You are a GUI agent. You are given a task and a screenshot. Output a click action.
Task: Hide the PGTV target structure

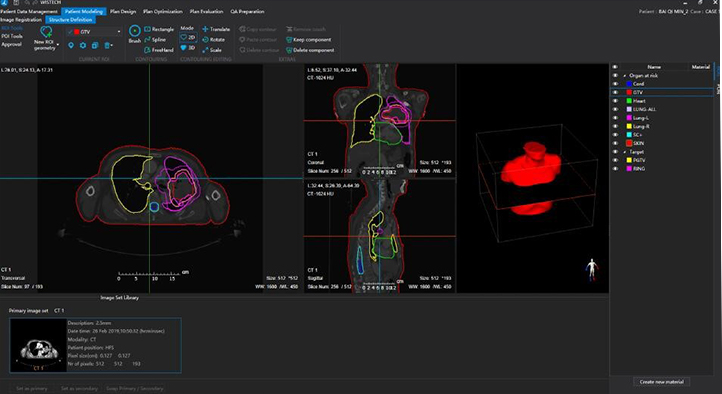point(615,160)
